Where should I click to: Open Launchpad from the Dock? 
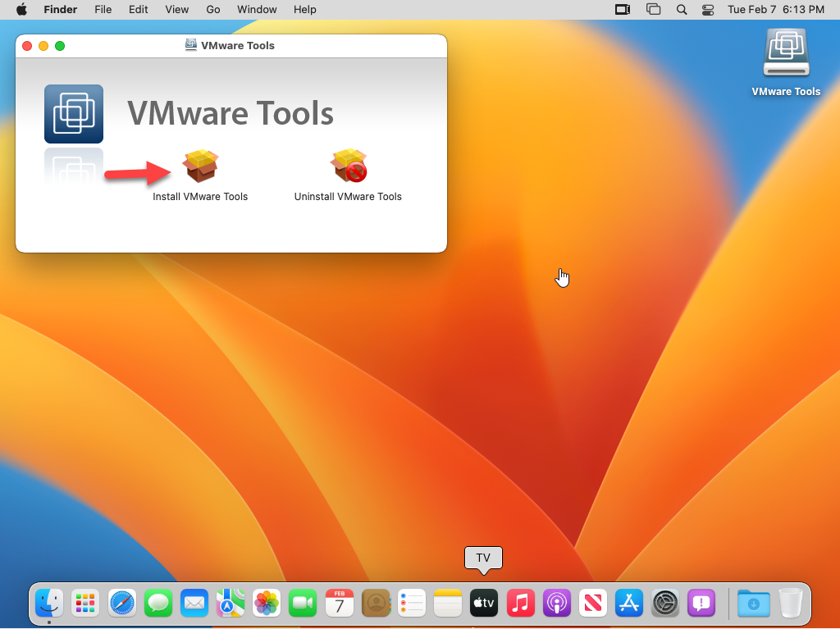[85, 604]
